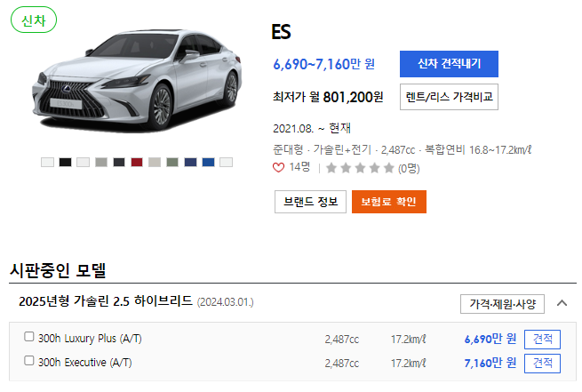
Task: Open 브랜드 정보 button
Action: coord(310,202)
